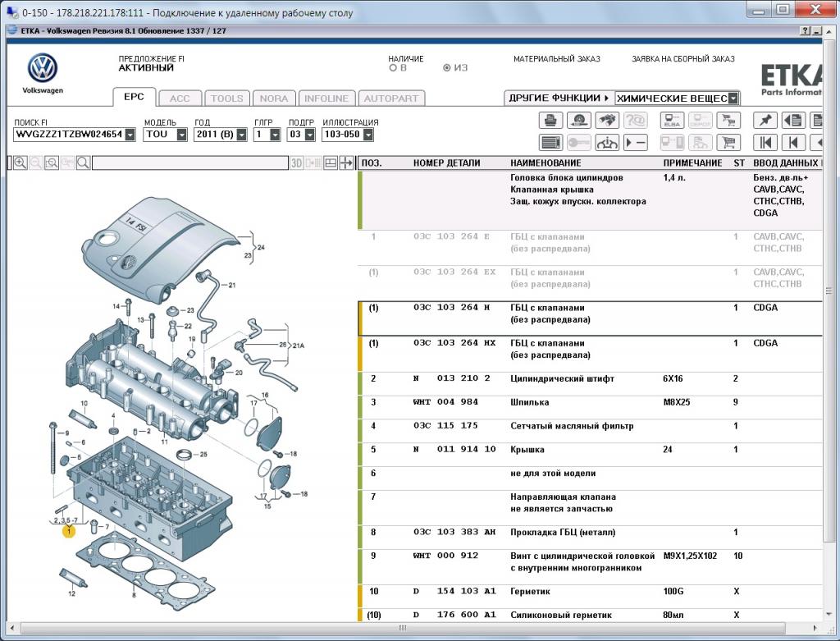The height and width of the screenshot is (641, 840).
Task: Select the 'ИЗ' availability radio button
Action: [447, 68]
